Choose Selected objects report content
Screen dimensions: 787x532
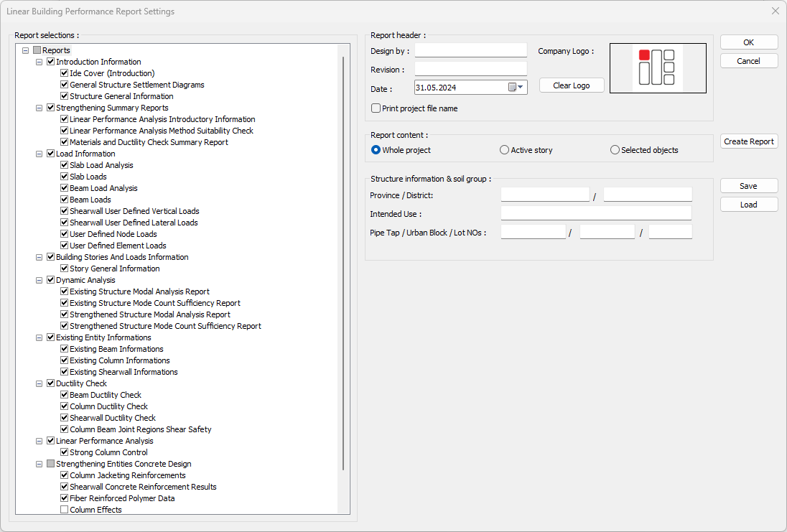pyautogui.click(x=615, y=150)
